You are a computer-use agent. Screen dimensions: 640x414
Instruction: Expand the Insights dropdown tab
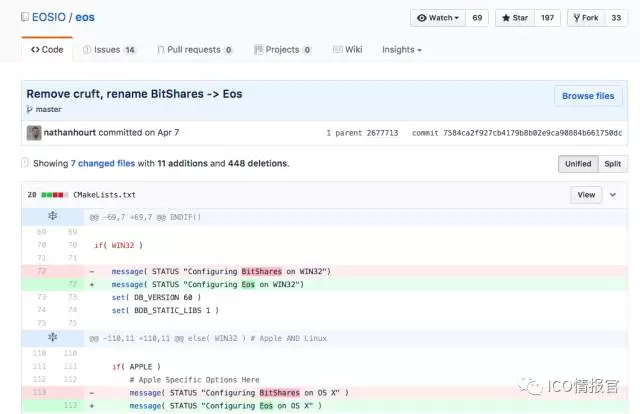[x=402, y=50]
